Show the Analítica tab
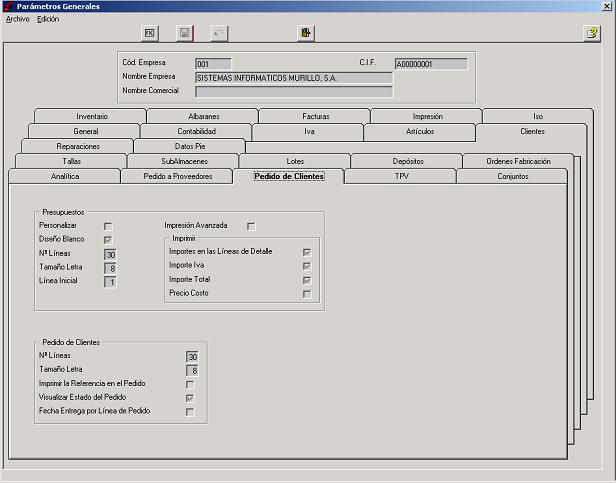Screen dimensions: 616x483 click(65, 176)
